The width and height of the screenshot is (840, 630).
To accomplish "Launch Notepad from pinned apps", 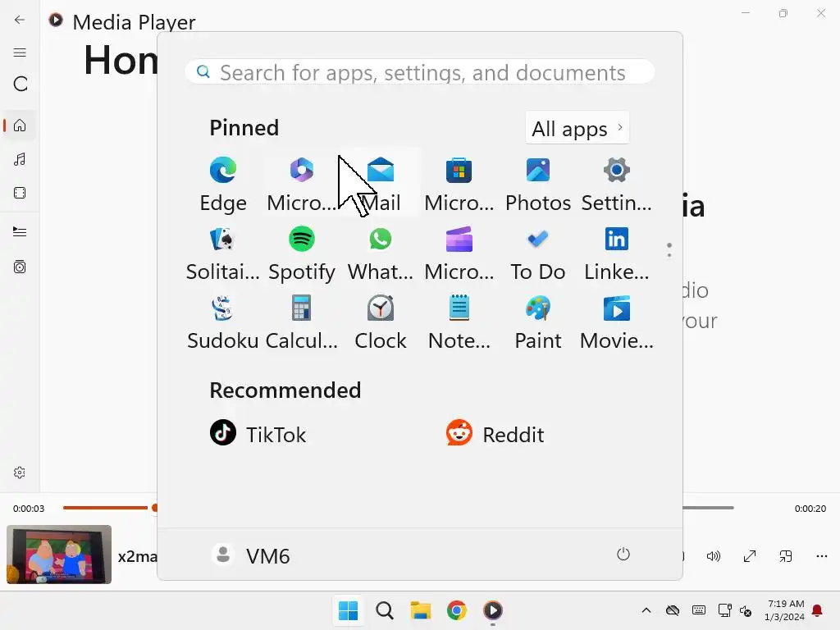I will click(459, 322).
